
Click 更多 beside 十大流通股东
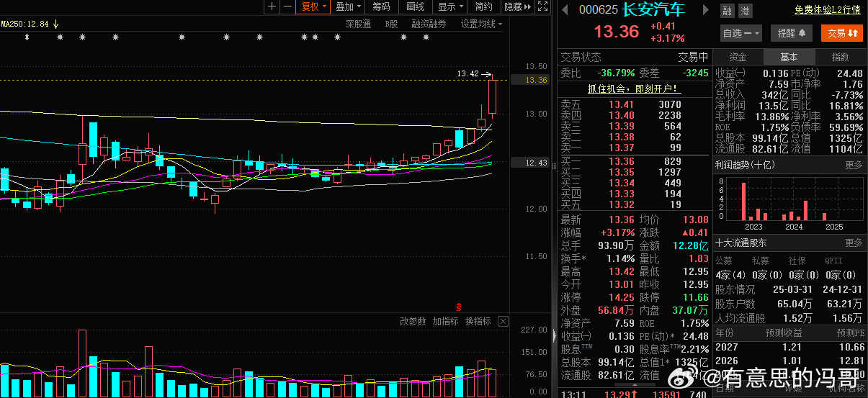point(854,243)
